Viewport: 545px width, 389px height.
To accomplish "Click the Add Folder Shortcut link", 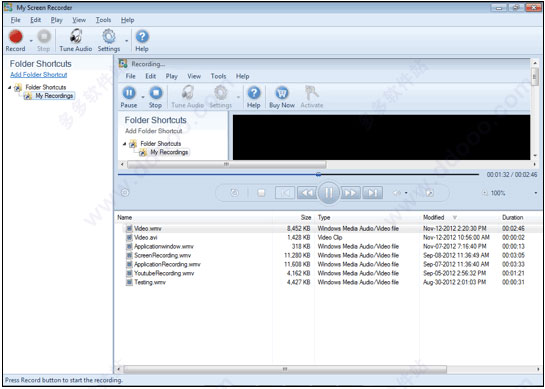I will pos(39,75).
